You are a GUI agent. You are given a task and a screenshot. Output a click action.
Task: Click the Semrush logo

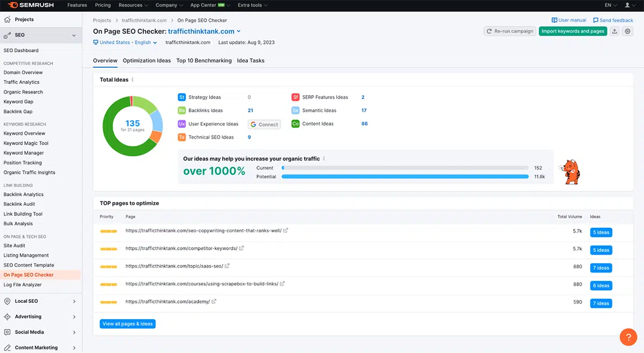tap(31, 5)
